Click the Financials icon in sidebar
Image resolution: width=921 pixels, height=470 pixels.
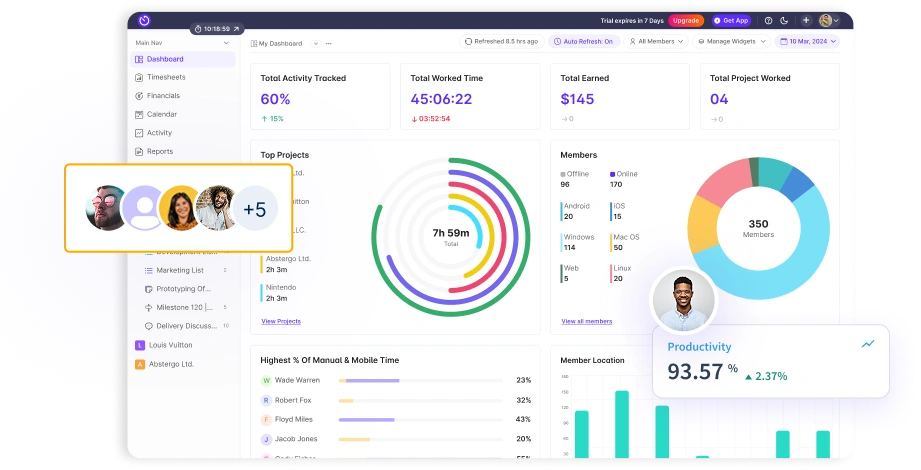pos(139,96)
